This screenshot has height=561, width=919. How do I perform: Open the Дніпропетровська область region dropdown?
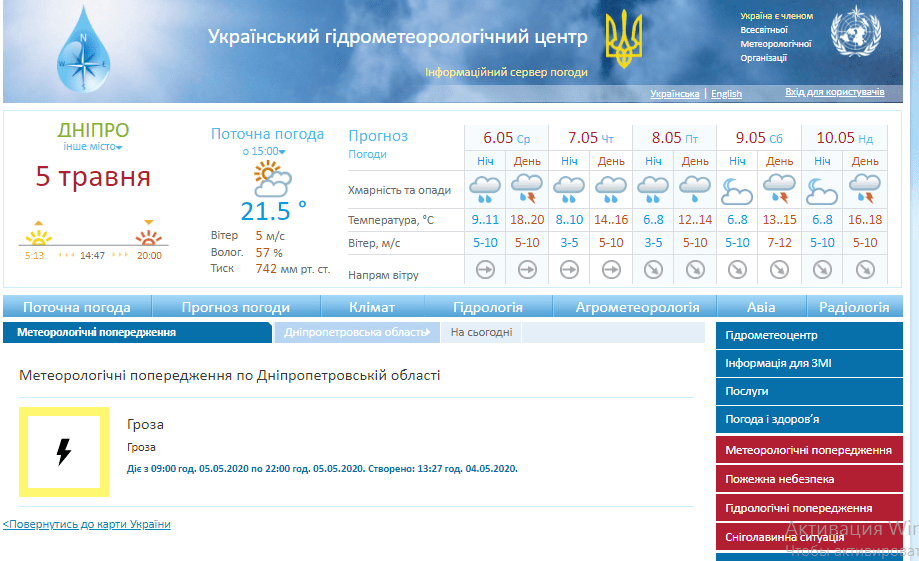click(x=356, y=332)
